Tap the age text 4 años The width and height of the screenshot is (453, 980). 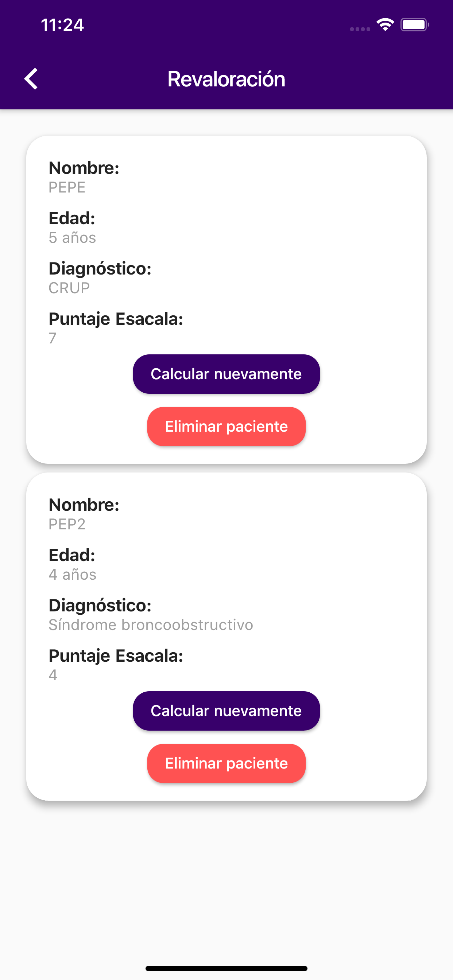tap(72, 575)
